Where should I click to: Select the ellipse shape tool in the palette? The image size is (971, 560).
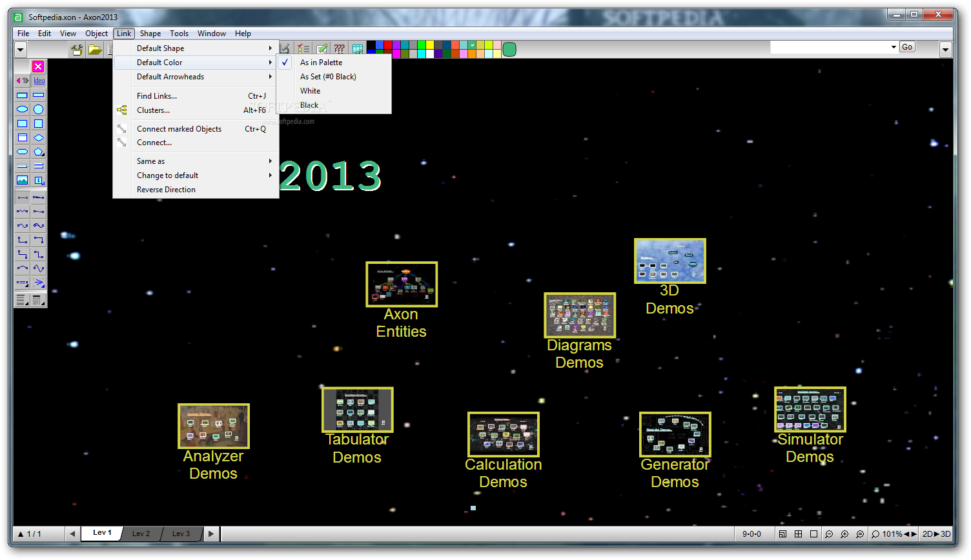22,109
